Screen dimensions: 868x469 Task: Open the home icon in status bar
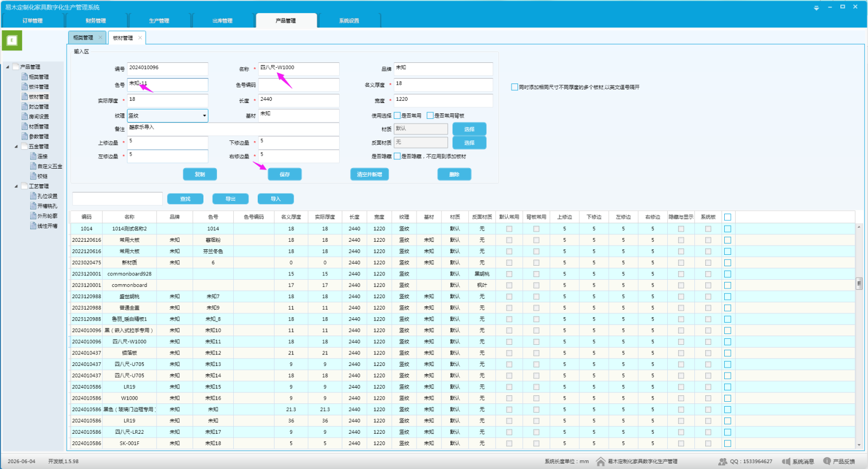pyautogui.click(x=601, y=461)
